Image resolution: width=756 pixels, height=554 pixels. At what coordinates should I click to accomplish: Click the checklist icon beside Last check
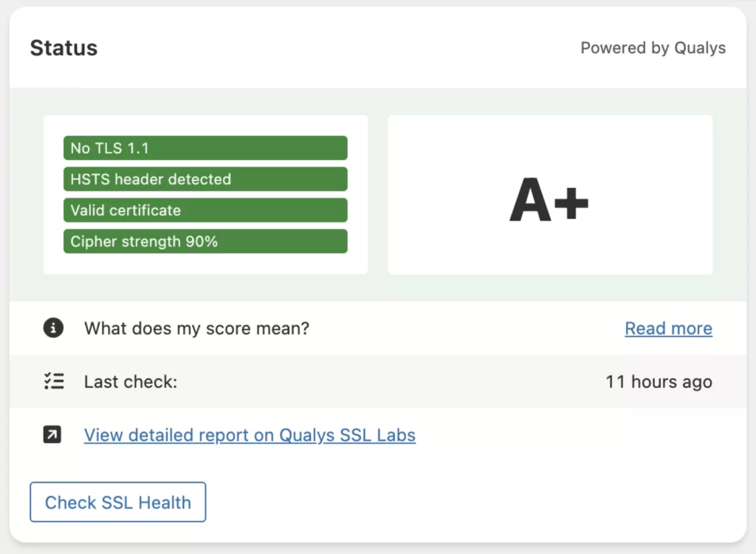pos(53,381)
